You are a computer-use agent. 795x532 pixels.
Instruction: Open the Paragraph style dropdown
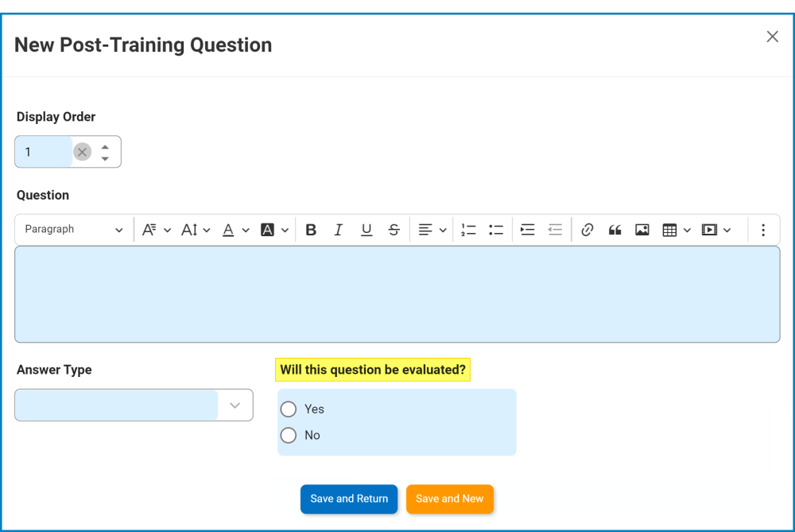[x=73, y=229]
